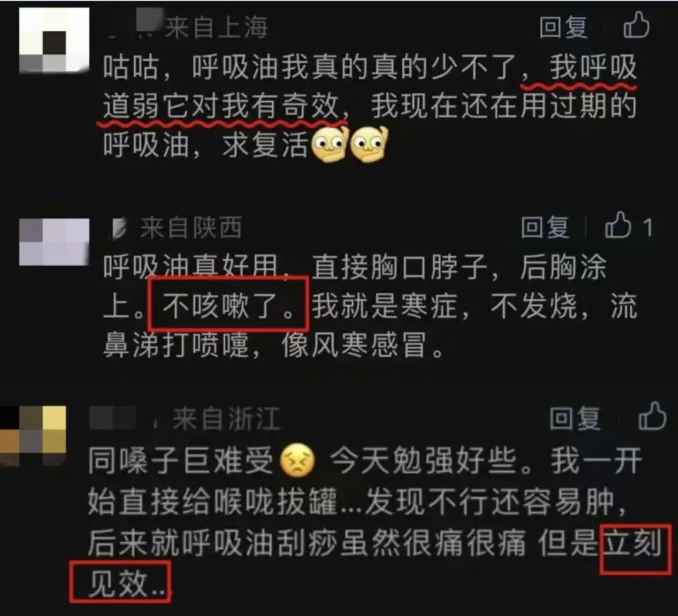The height and width of the screenshot is (616, 678).
Task: Like the comment from 浙江
Action: [652, 416]
